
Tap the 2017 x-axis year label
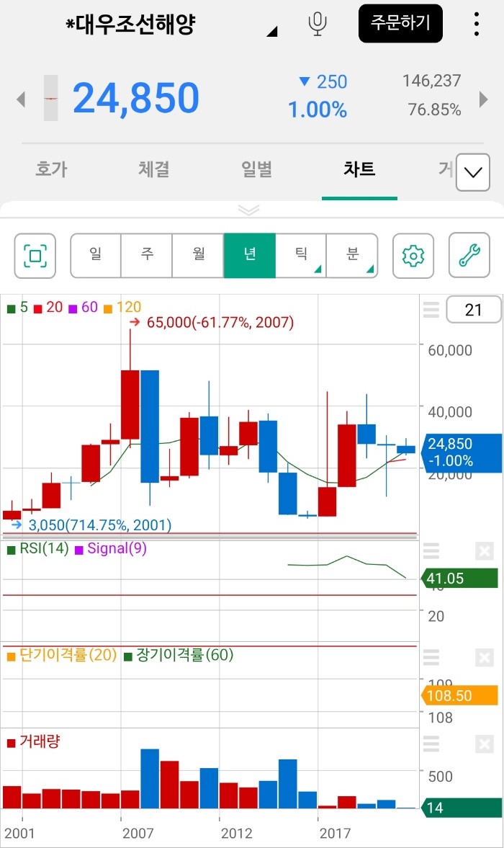(x=335, y=834)
